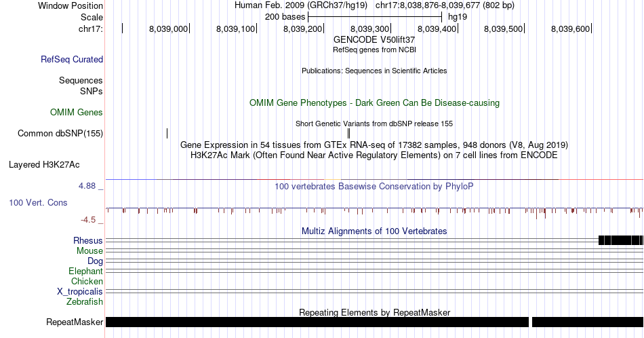This screenshot has width=644, height=338.
Task: Click the H3K27Ac Mark ENCODE title
Action: pyautogui.click(x=374, y=155)
